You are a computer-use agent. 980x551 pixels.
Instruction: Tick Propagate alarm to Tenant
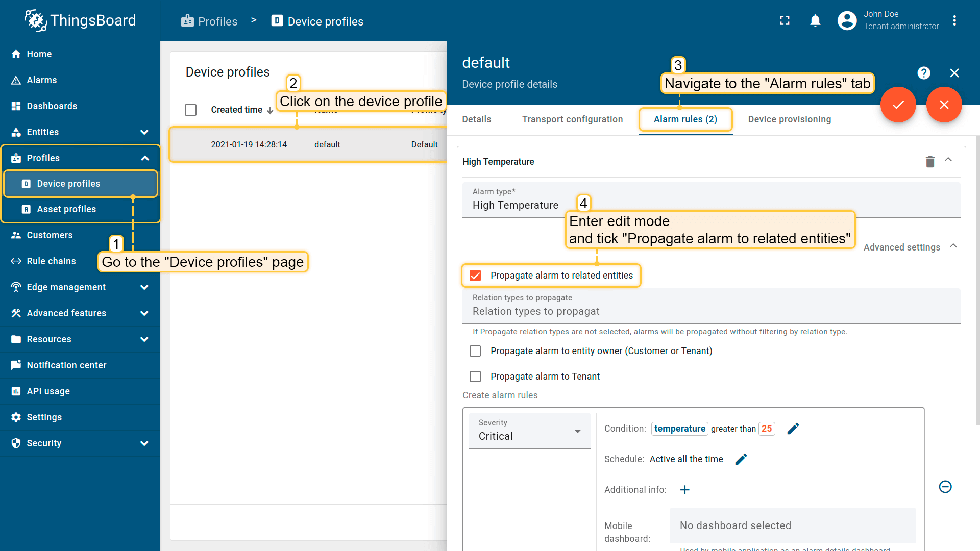tap(475, 377)
